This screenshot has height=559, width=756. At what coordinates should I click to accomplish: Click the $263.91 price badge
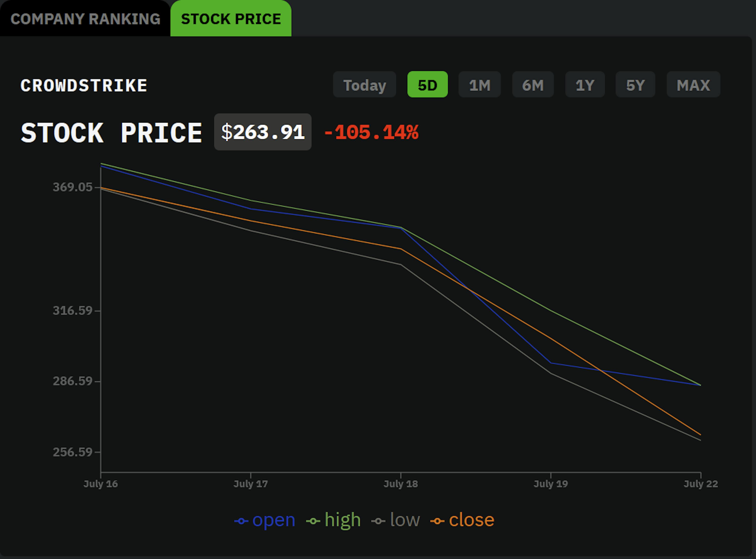click(262, 132)
